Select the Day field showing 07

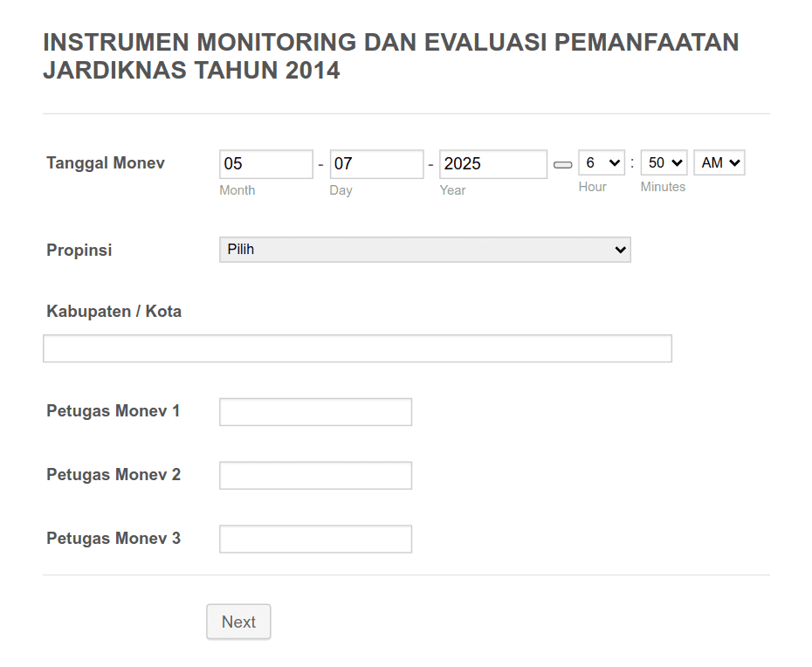[x=376, y=163]
